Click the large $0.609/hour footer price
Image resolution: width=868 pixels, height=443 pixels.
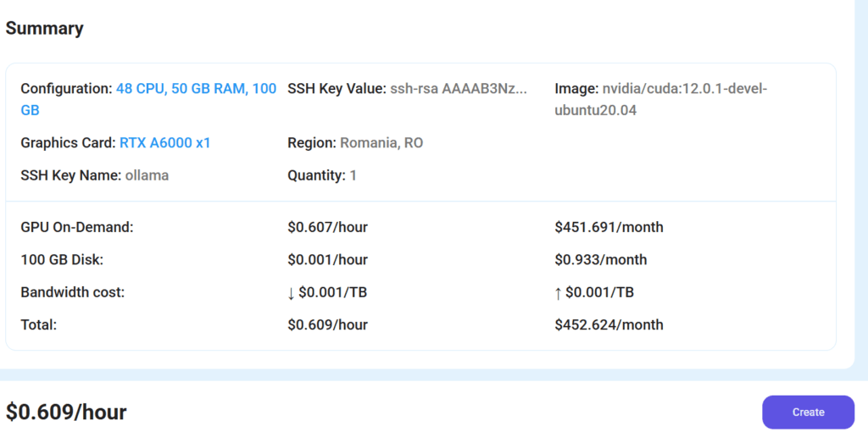[x=66, y=413]
